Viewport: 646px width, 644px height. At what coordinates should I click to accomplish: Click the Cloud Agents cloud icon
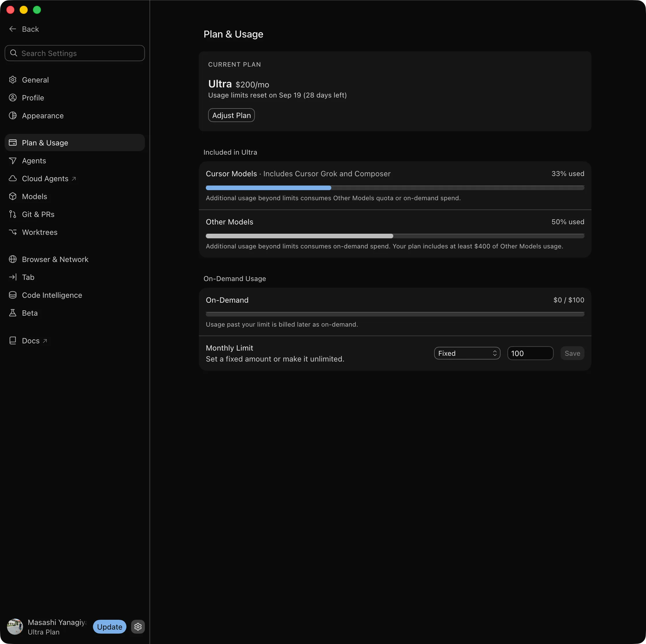pos(13,179)
